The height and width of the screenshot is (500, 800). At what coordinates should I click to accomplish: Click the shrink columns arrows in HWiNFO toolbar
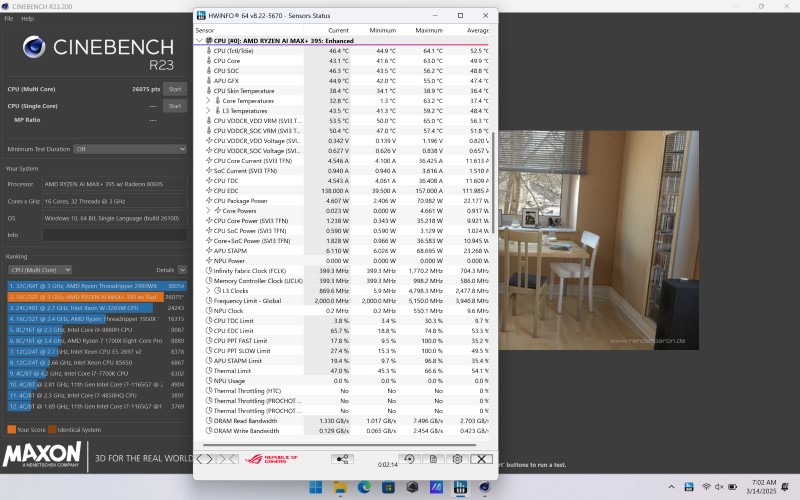pos(227,459)
